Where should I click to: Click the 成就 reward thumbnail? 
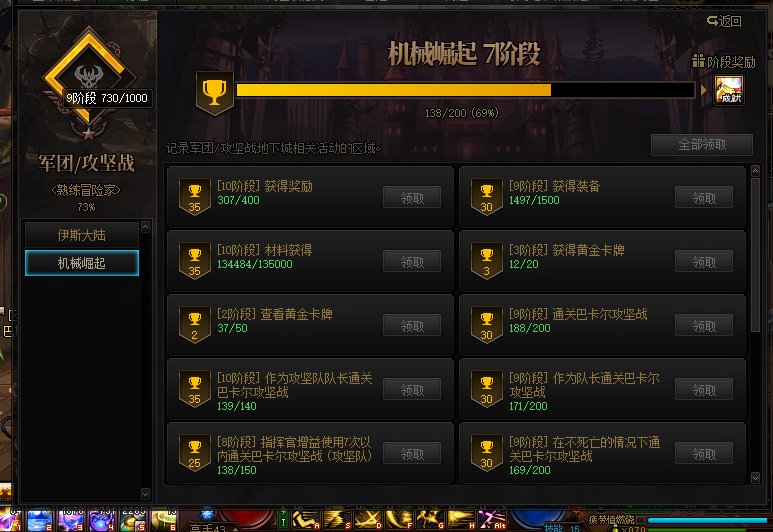[x=729, y=90]
